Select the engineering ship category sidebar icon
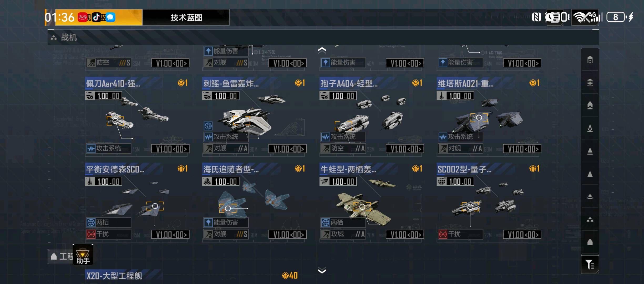Viewport: 644px width, 284px height. click(590, 242)
